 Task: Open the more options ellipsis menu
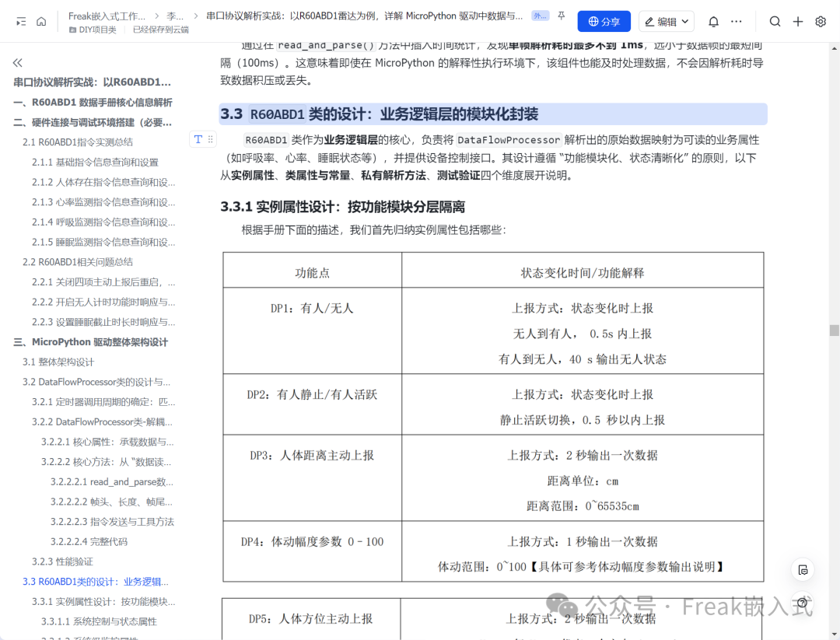coord(737,22)
